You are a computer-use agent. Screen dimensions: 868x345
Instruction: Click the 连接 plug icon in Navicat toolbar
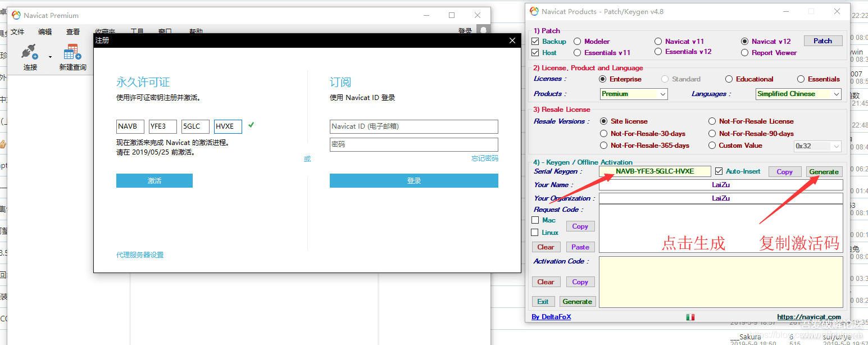click(x=30, y=52)
